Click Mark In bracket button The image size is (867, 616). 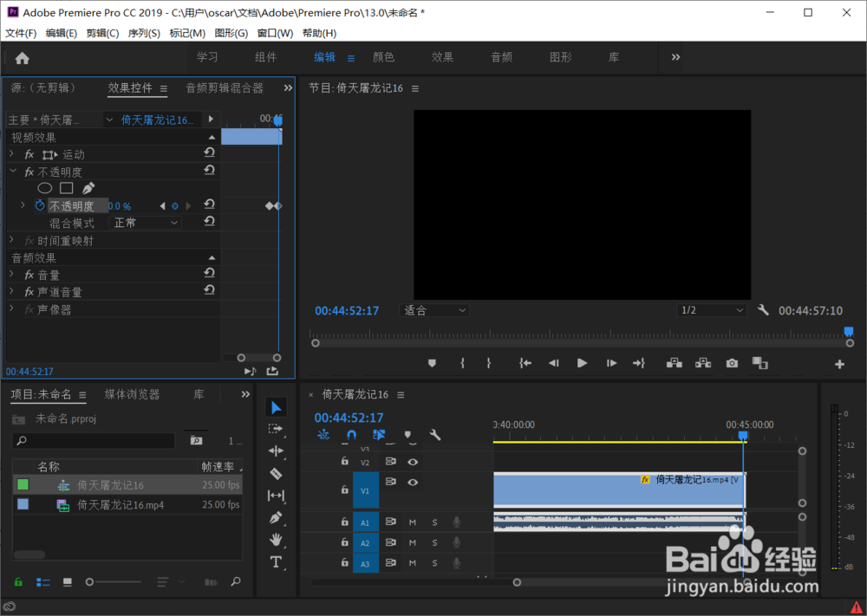[462, 363]
